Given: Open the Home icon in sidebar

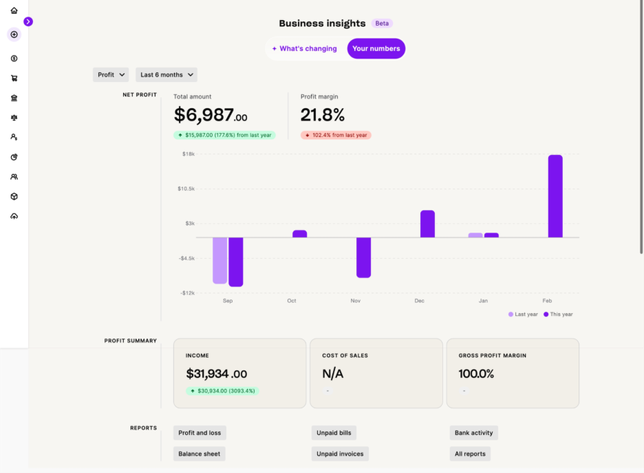Looking at the screenshot, I should coord(14,11).
